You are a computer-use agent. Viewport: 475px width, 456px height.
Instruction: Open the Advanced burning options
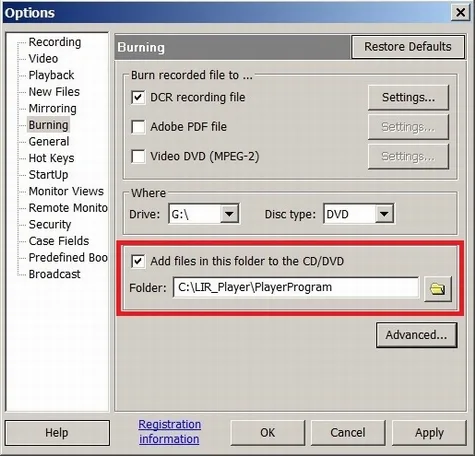tap(416, 335)
